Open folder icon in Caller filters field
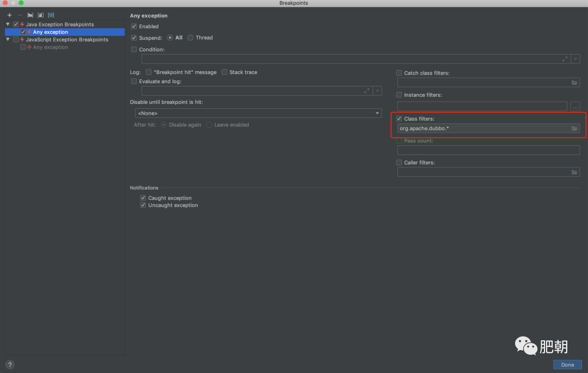This screenshot has width=588, height=373. click(x=574, y=172)
